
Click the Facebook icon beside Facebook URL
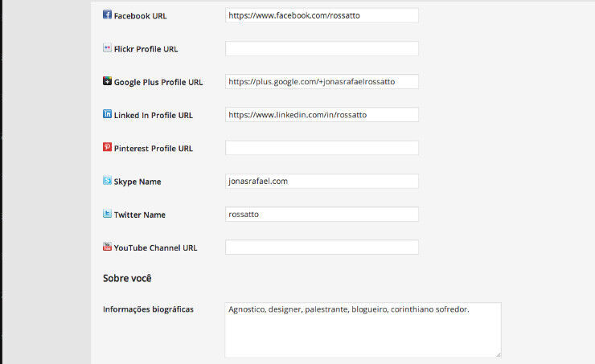click(x=108, y=15)
